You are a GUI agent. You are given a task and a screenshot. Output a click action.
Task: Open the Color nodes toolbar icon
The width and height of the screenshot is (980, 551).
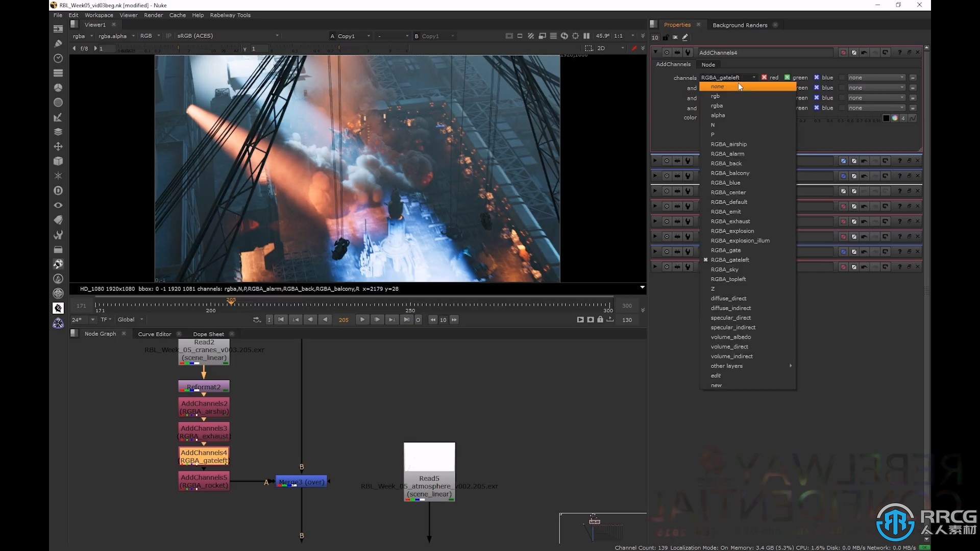(58, 88)
